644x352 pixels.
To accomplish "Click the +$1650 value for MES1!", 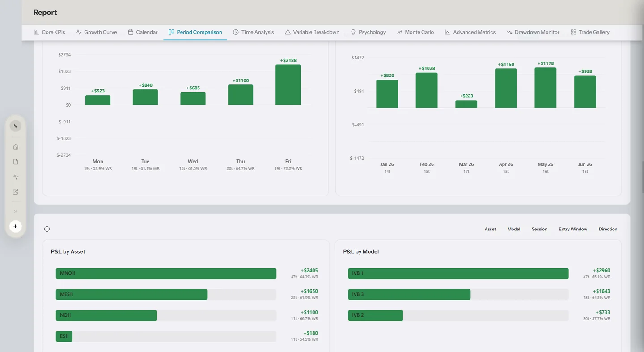I will [x=309, y=291].
